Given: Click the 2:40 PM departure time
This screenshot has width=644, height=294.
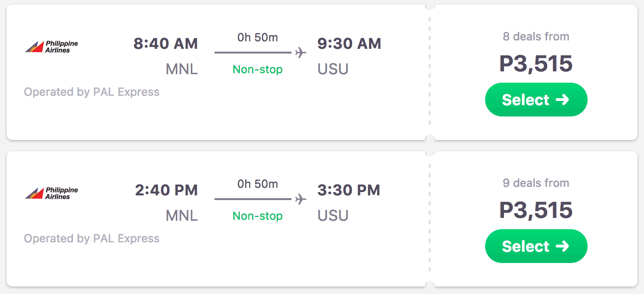Looking at the screenshot, I should pos(166,190).
